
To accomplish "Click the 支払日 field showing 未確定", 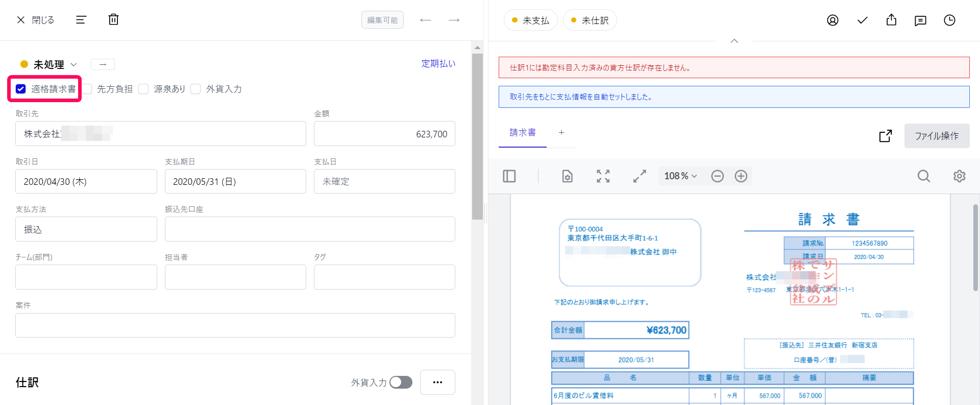I will [x=384, y=181].
